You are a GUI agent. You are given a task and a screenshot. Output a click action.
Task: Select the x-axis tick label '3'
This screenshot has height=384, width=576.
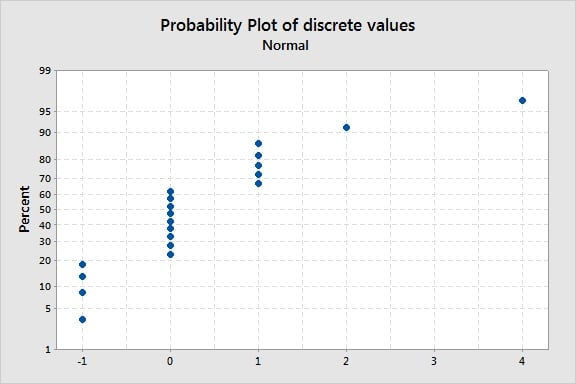click(434, 361)
